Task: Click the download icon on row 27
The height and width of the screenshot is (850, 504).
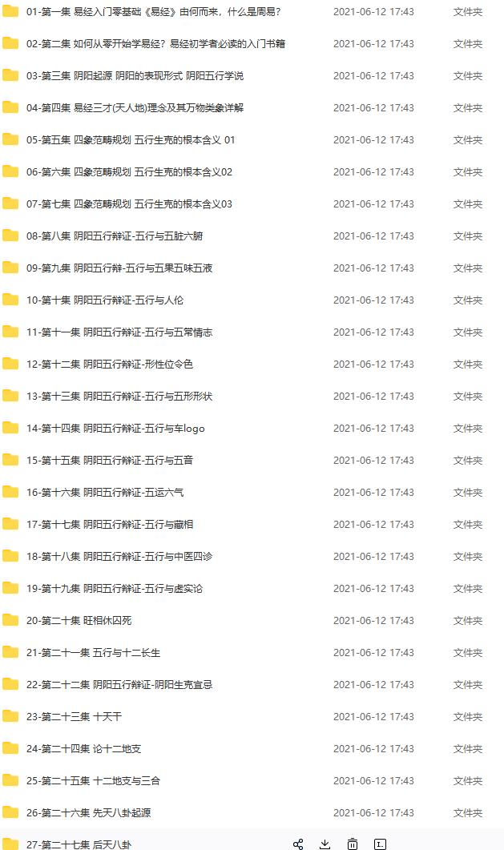Action: coord(325,844)
